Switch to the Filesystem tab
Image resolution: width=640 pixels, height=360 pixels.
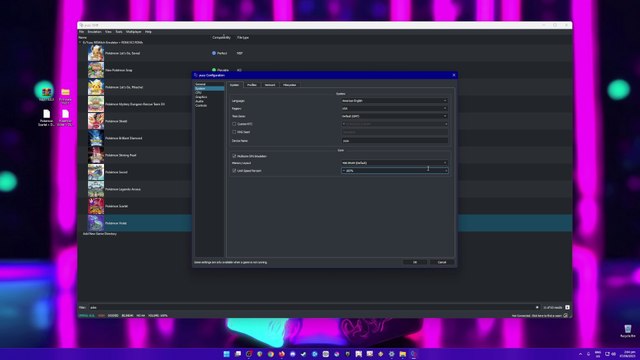tap(289, 85)
